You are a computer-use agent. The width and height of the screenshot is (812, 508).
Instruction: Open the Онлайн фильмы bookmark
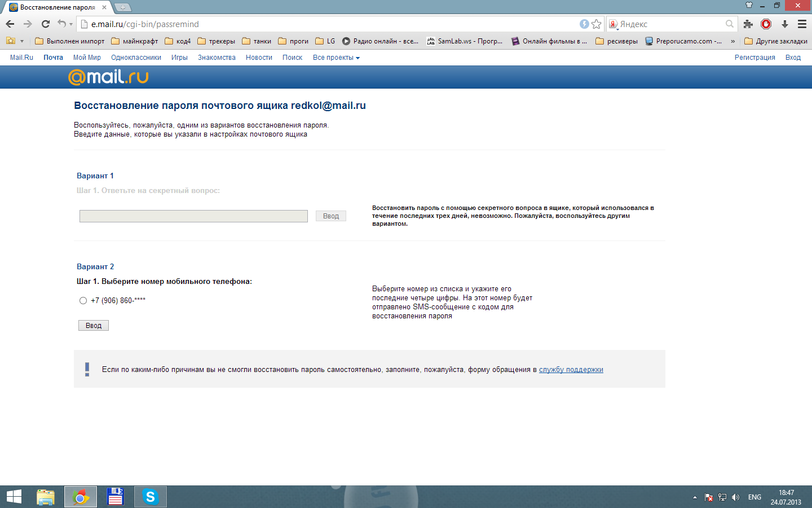[549, 41]
